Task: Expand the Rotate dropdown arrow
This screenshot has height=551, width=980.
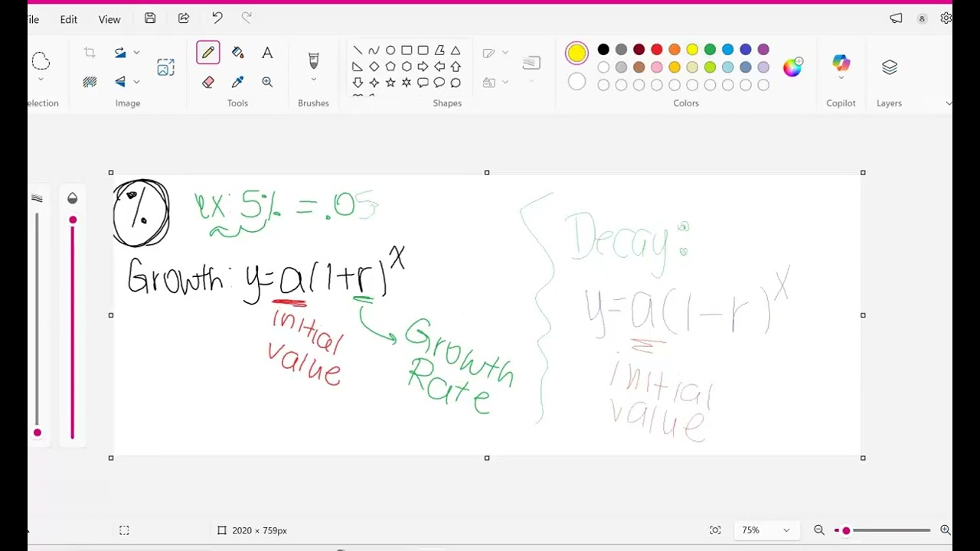Action: pos(136,53)
